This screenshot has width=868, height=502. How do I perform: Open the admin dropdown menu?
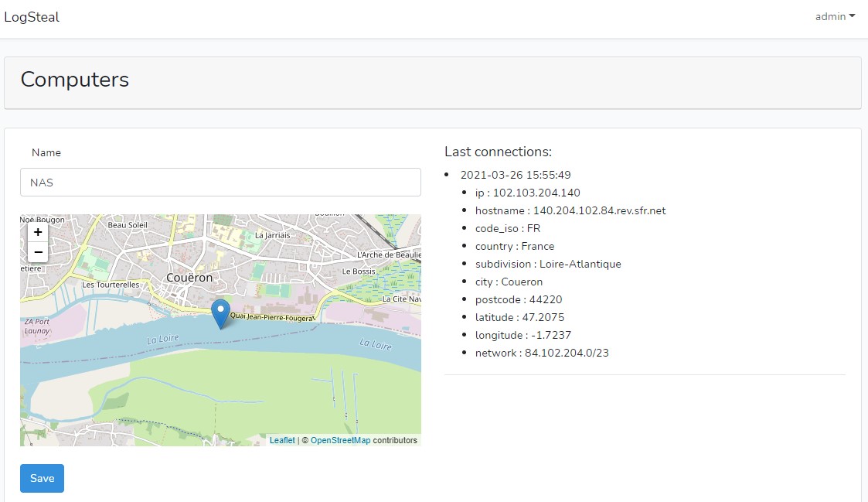point(835,16)
